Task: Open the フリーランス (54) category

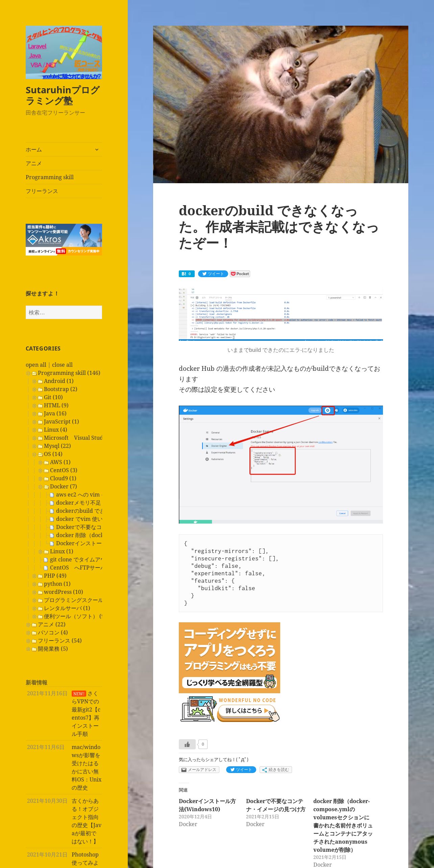Action: (x=59, y=641)
